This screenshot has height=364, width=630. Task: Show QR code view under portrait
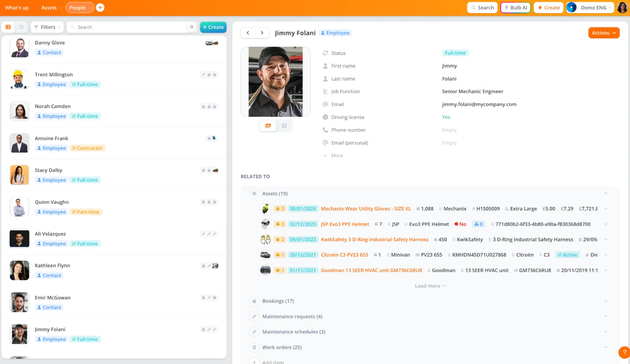[x=284, y=126]
